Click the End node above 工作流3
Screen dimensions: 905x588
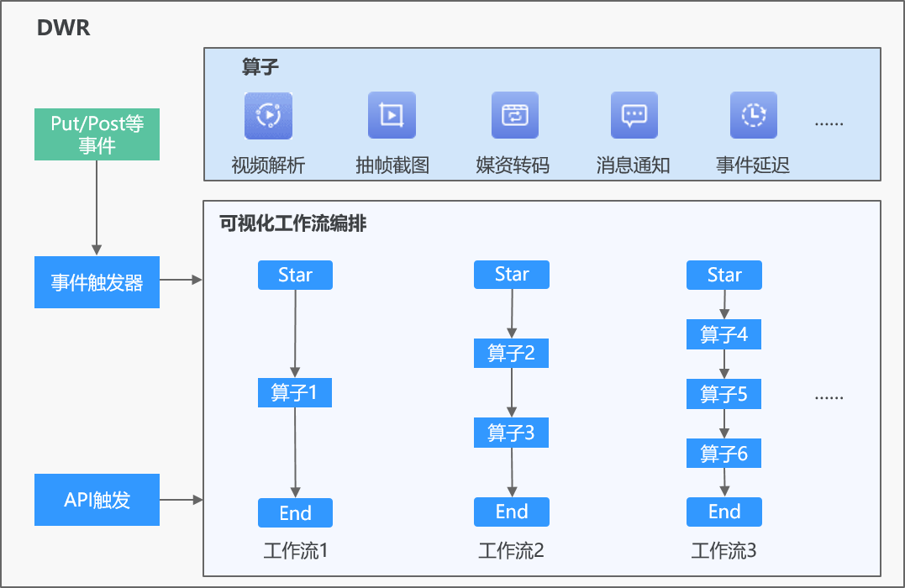(724, 512)
